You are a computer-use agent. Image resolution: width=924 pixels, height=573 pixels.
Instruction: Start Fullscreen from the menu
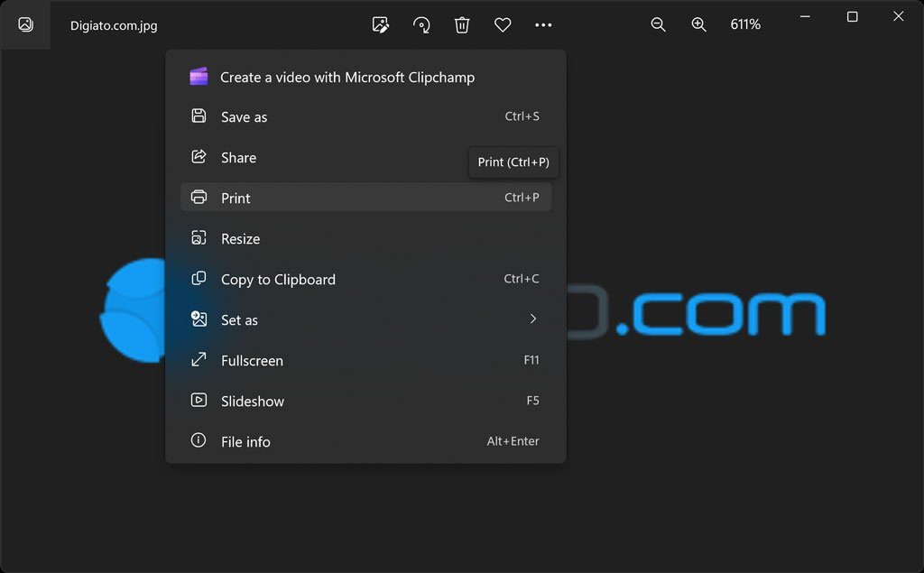[365, 360]
